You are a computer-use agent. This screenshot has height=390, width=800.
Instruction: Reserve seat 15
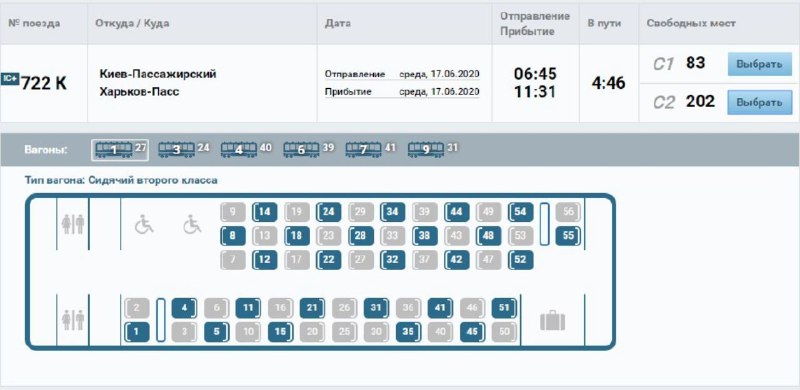click(x=281, y=332)
